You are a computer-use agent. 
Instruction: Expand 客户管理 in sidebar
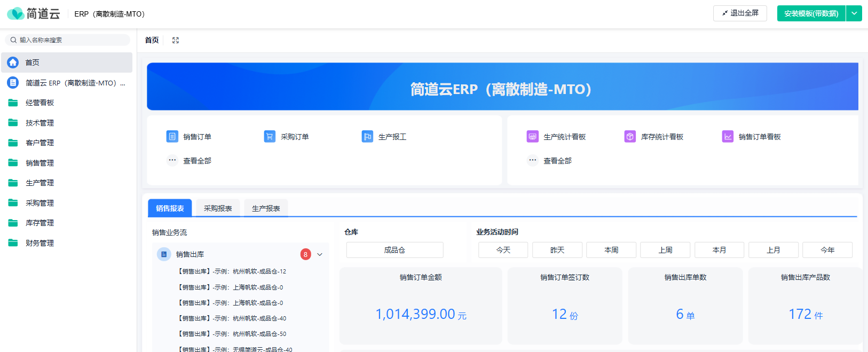click(x=67, y=143)
